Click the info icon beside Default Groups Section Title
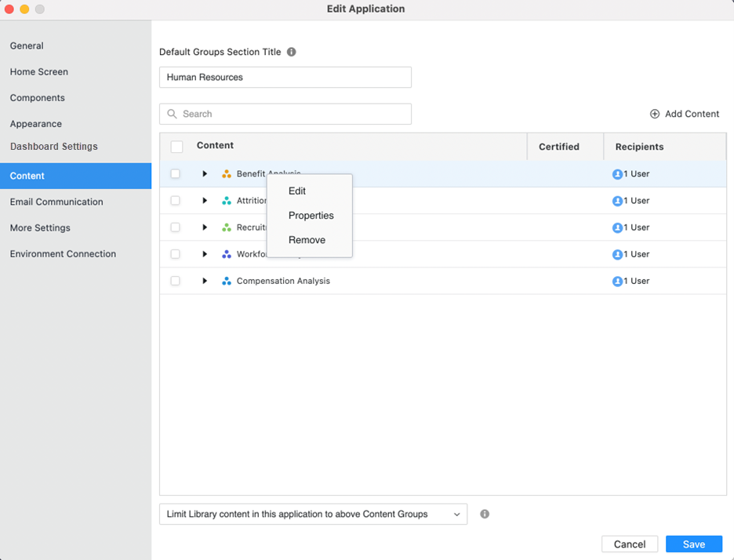The width and height of the screenshot is (734, 560). tap(292, 53)
